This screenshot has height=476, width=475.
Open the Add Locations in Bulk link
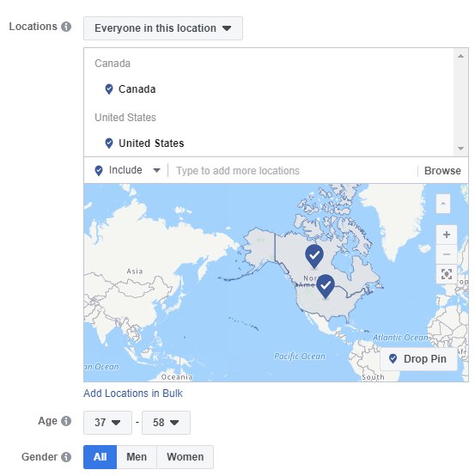133,394
